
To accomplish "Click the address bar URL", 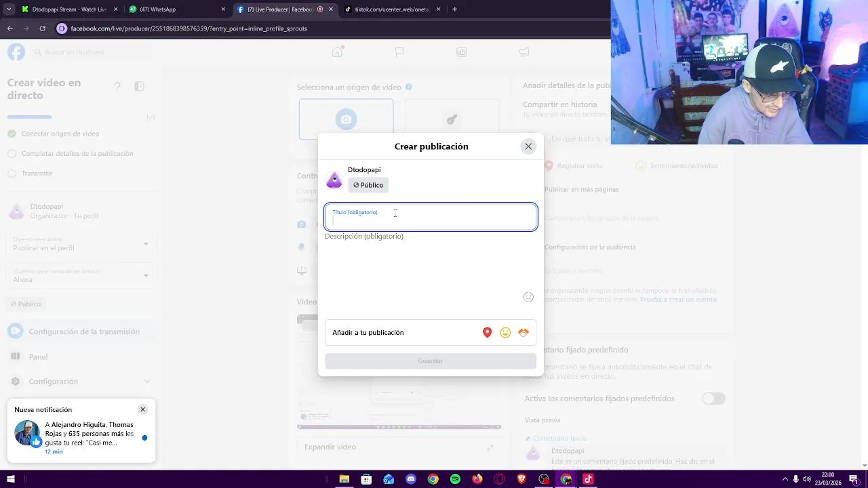I will (189, 28).
